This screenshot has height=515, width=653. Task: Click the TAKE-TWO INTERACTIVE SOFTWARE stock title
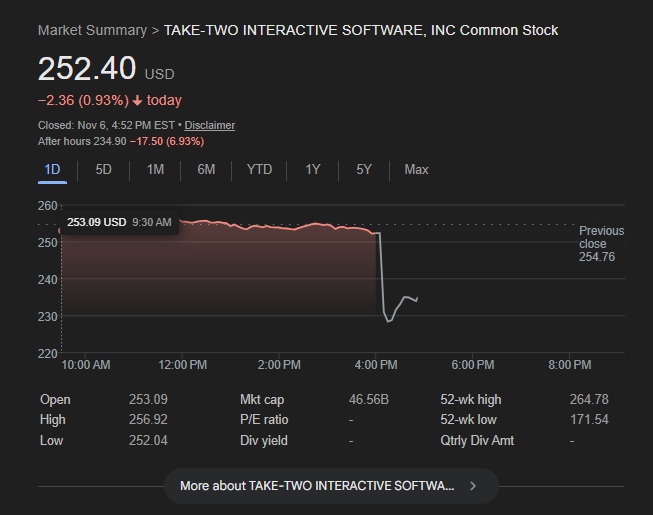pos(361,30)
